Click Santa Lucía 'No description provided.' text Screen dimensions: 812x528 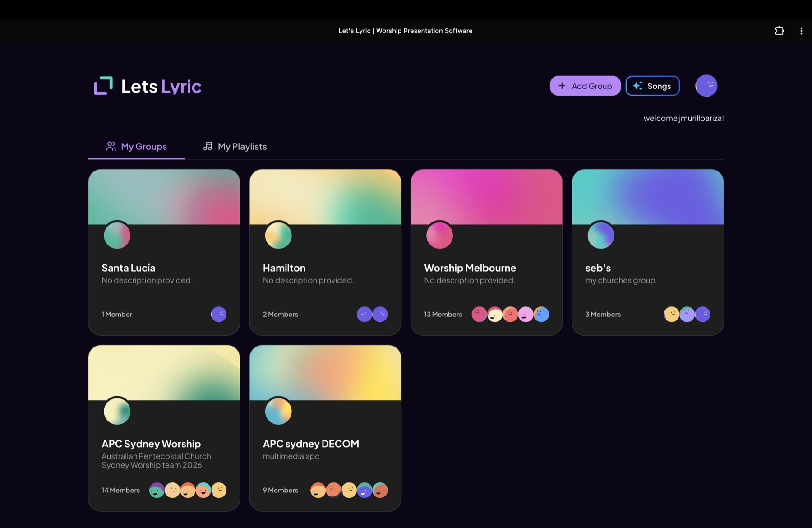pos(147,280)
